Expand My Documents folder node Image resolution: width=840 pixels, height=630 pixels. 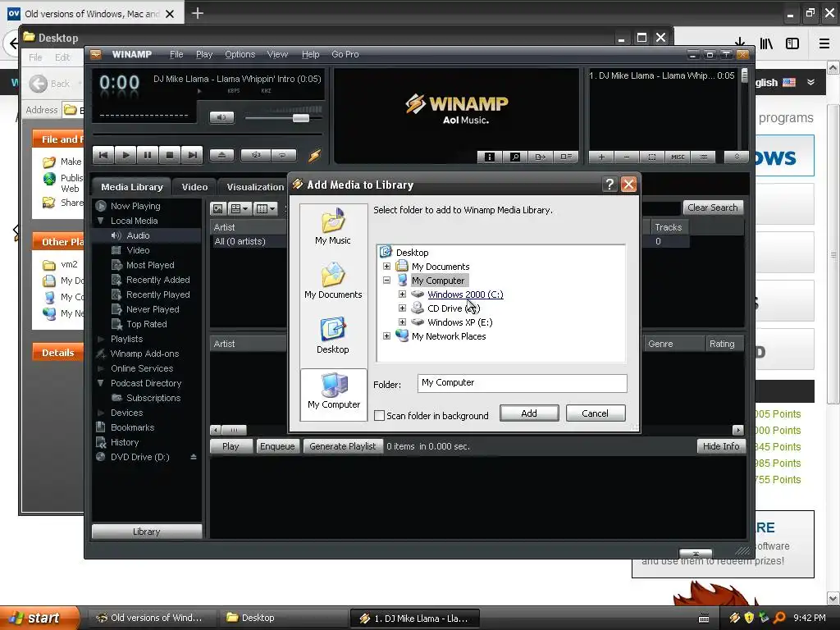(387, 267)
